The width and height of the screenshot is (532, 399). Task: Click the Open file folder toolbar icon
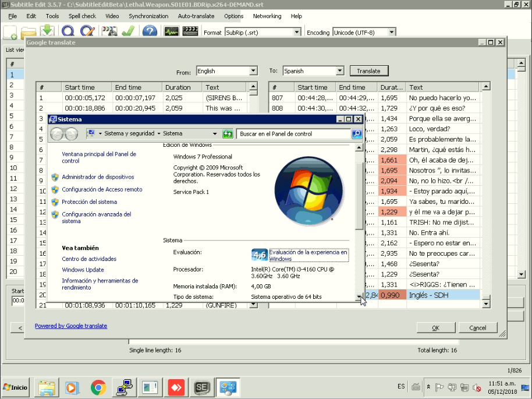[x=29, y=32]
